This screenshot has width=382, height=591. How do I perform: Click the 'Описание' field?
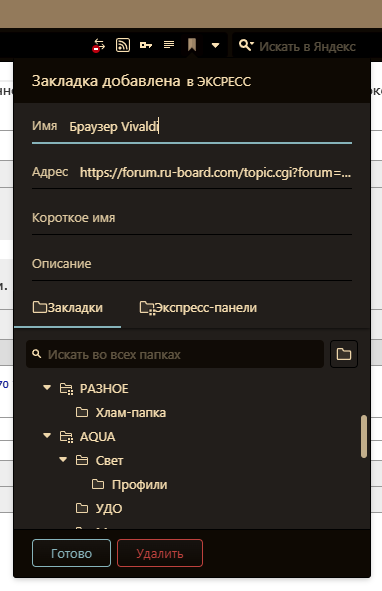192,264
